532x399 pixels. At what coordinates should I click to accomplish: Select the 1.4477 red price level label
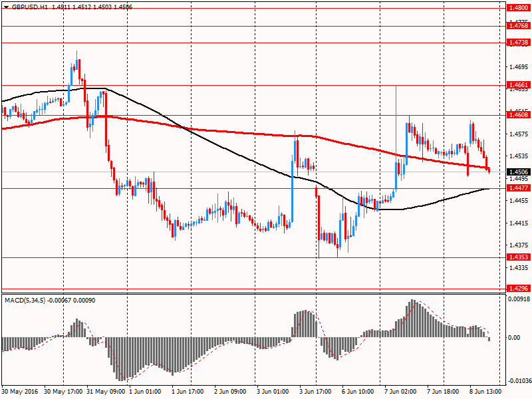point(519,188)
